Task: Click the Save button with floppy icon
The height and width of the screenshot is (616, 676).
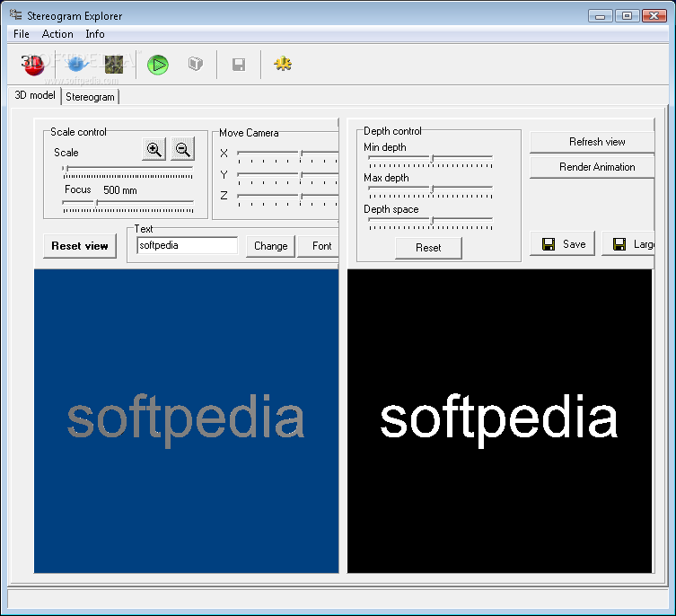Action: tap(563, 244)
